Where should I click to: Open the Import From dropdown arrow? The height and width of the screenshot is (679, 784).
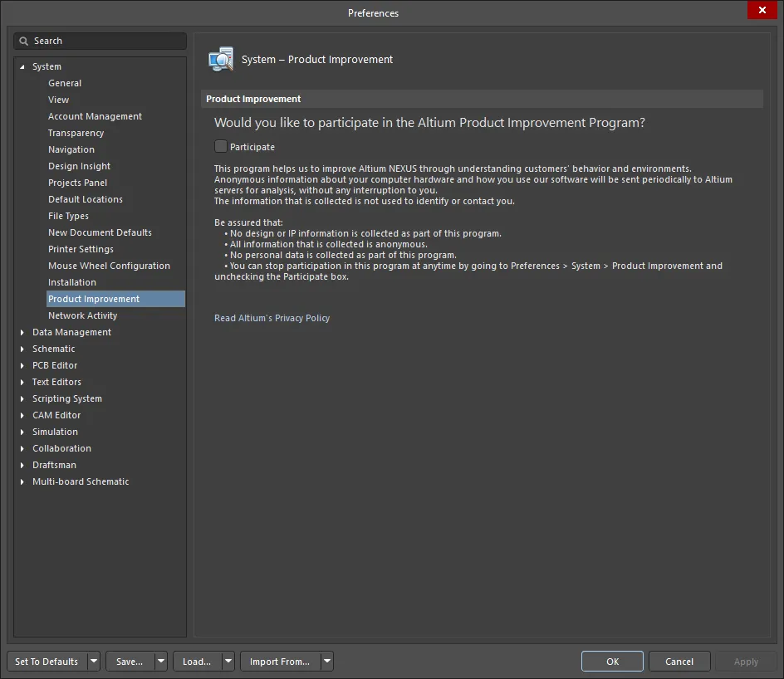coord(327,661)
